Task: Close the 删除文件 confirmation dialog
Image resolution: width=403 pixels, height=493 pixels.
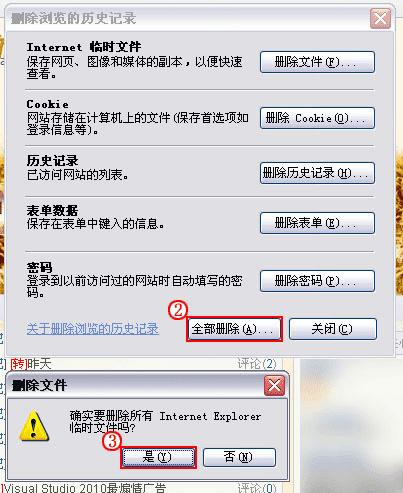Action: (274, 386)
